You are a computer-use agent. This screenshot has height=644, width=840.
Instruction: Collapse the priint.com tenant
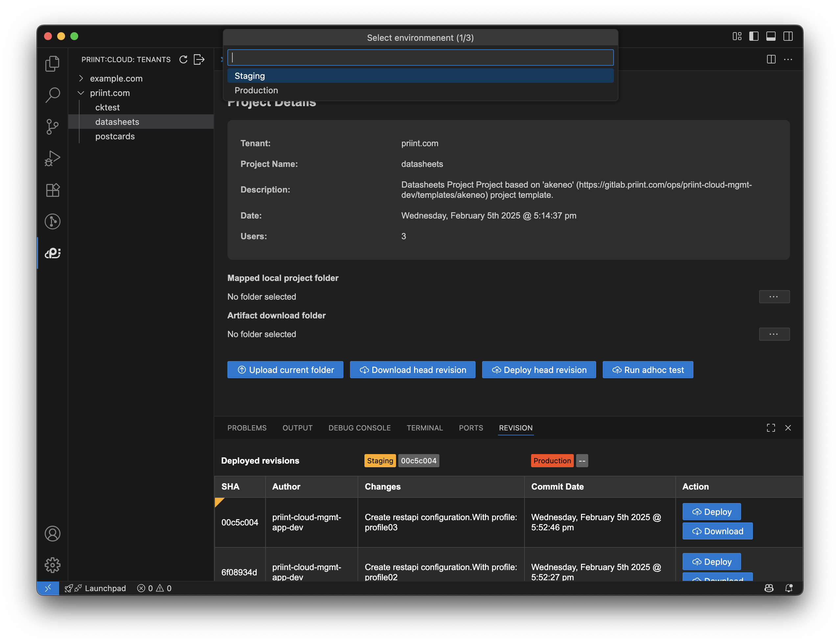click(x=81, y=93)
